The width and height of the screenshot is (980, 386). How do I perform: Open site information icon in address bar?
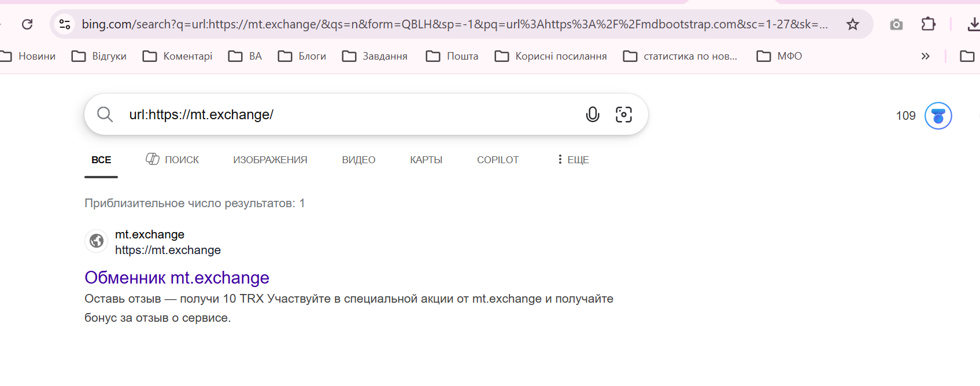pos(65,24)
